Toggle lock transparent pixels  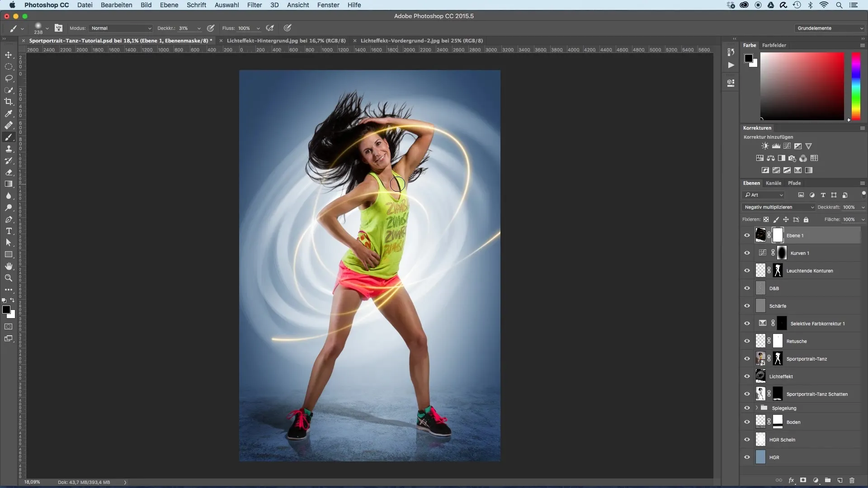click(766, 220)
